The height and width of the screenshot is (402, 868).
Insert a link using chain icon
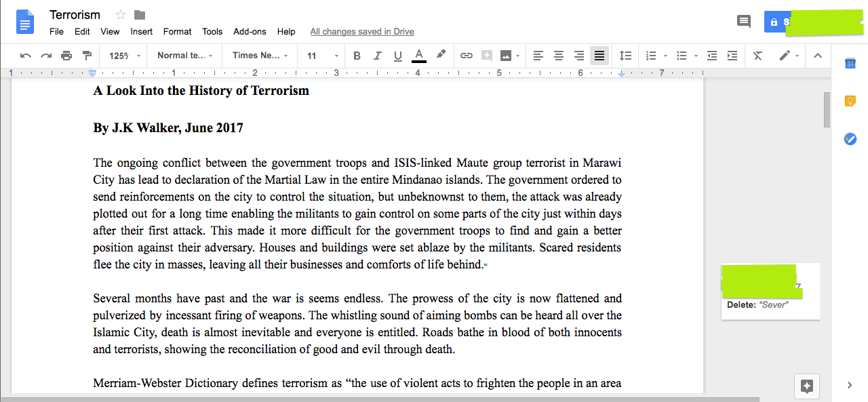[x=467, y=56]
